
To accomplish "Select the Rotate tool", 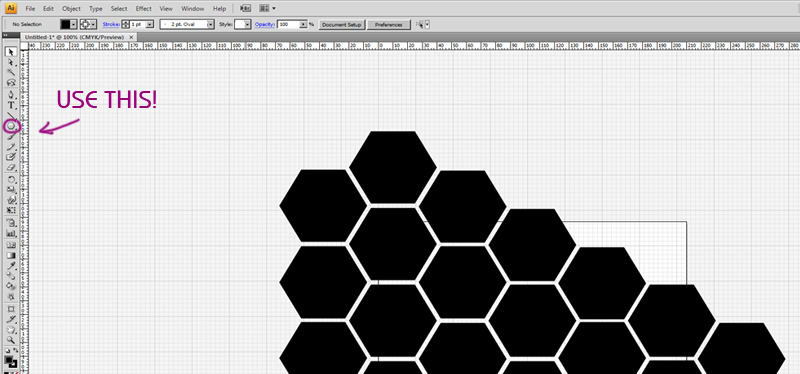I will coord(11,180).
